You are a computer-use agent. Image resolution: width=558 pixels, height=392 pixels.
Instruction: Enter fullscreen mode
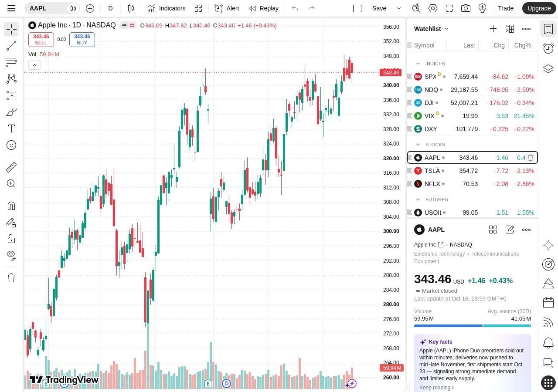[x=449, y=8]
